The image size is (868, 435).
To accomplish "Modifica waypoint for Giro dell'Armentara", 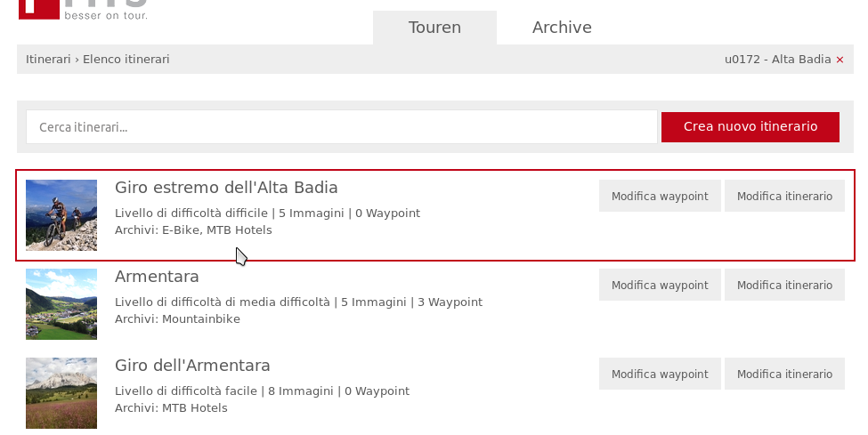I will click(660, 374).
